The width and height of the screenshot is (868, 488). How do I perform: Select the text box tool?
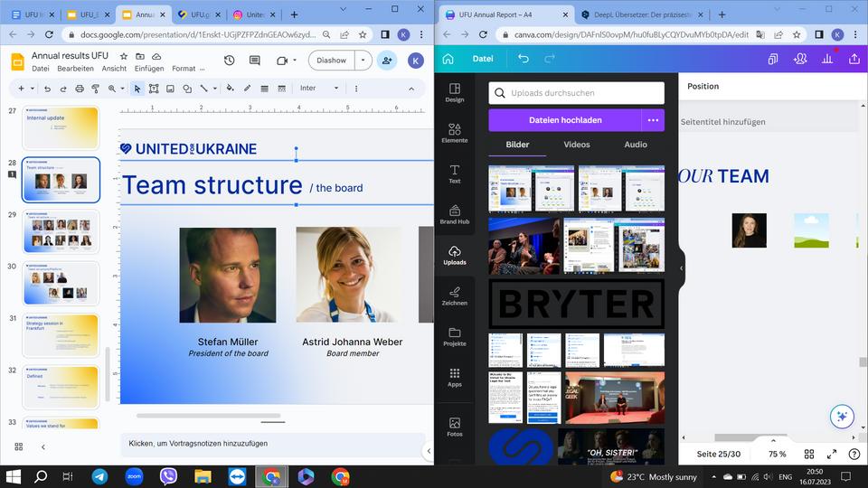[154, 89]
